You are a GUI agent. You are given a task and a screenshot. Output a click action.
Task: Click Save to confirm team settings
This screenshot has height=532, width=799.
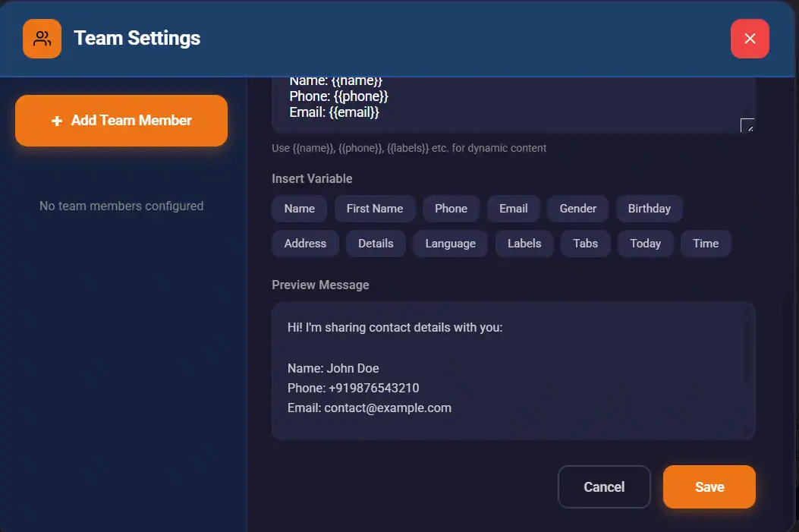[709, 486]
